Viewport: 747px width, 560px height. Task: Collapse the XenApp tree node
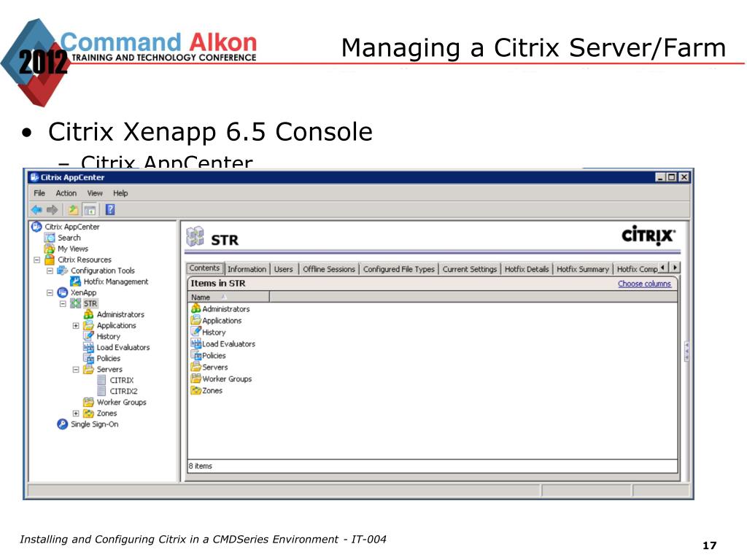(x=50, y=292)
